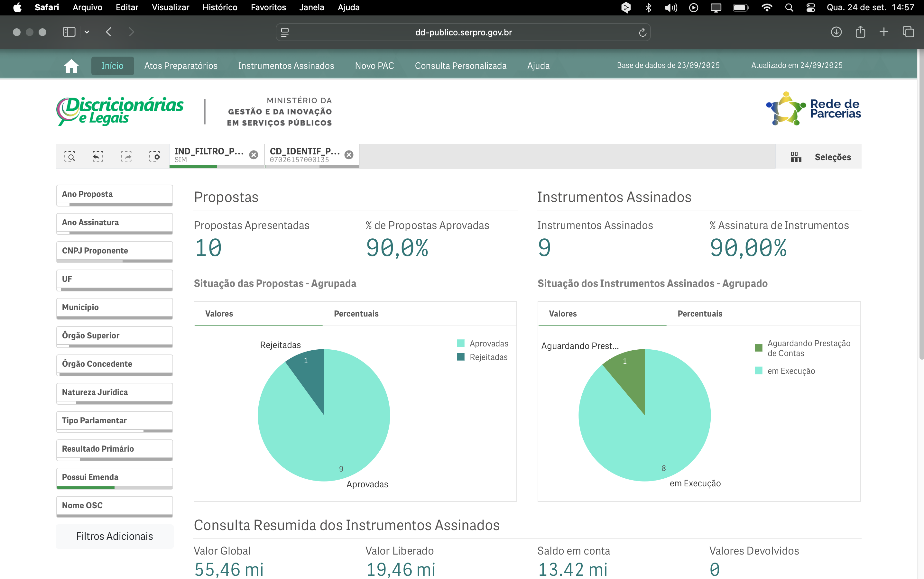Open Instrumentos Assinados navigation menu
The width and height of the screenshot is (924, 579).
pyautogui.click(x=286, y=66)
